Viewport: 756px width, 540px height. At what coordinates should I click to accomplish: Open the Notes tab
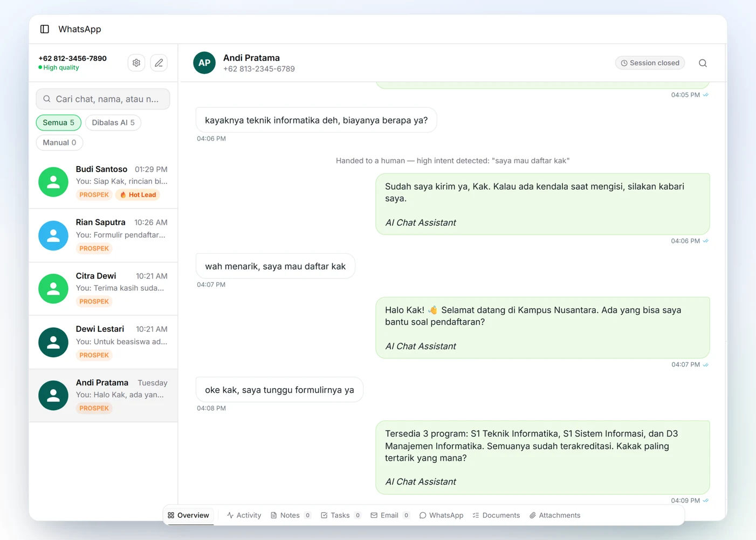291,515
